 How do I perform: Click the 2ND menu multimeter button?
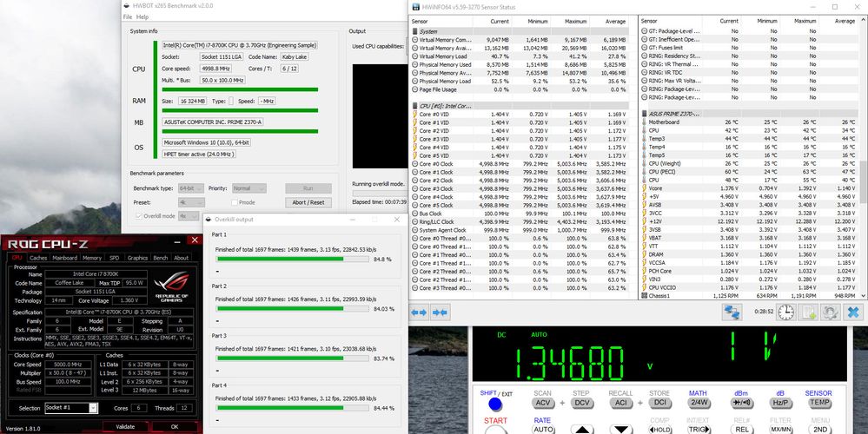(x=819, y=430)
